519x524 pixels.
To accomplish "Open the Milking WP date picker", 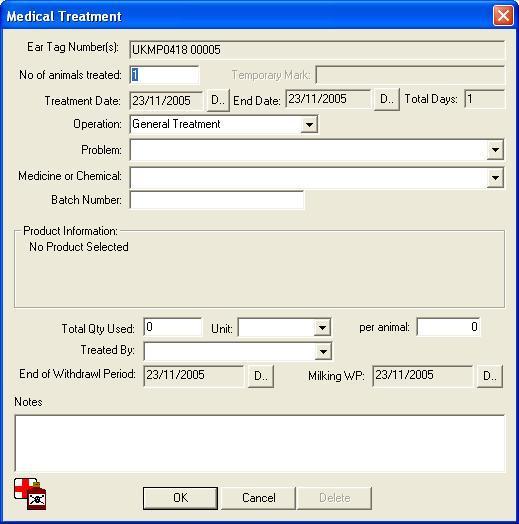I will [x=490, y=376].
